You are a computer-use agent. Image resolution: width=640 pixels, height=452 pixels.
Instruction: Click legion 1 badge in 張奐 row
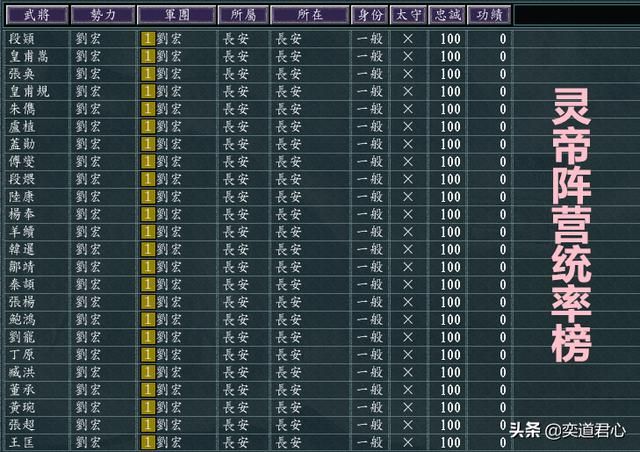click(x=148, y=74)
